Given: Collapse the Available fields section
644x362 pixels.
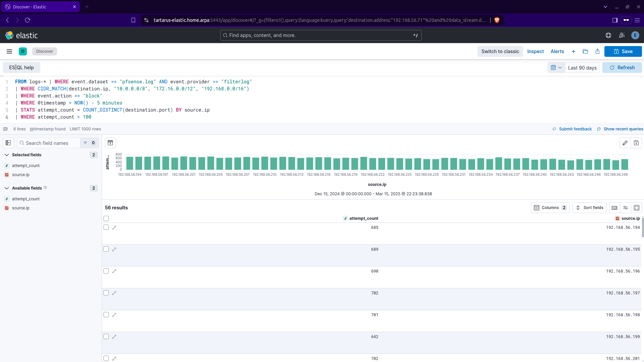Looking at the screenshot, I should [x=7, y=188].
